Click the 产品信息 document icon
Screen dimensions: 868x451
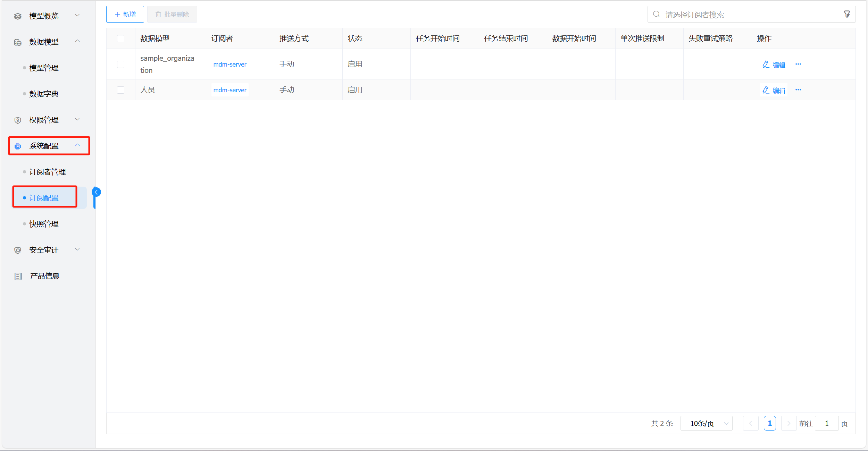click(x=18, y=276)
